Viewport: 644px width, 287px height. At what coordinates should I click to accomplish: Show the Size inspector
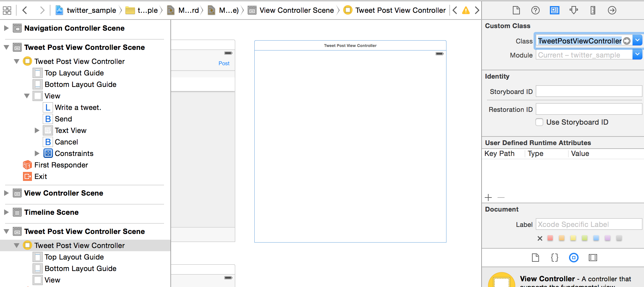pyautogui.click(x=593, y=10)
